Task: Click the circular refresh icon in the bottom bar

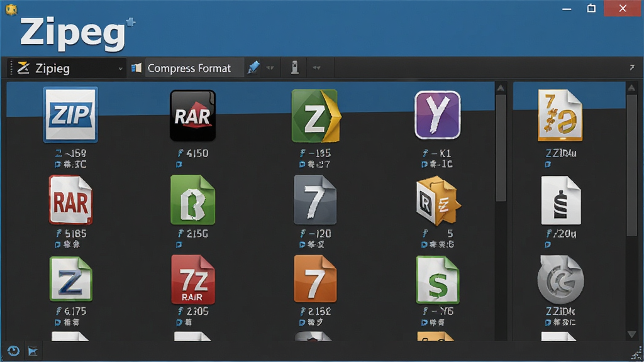Action: (x=13, y=351)
